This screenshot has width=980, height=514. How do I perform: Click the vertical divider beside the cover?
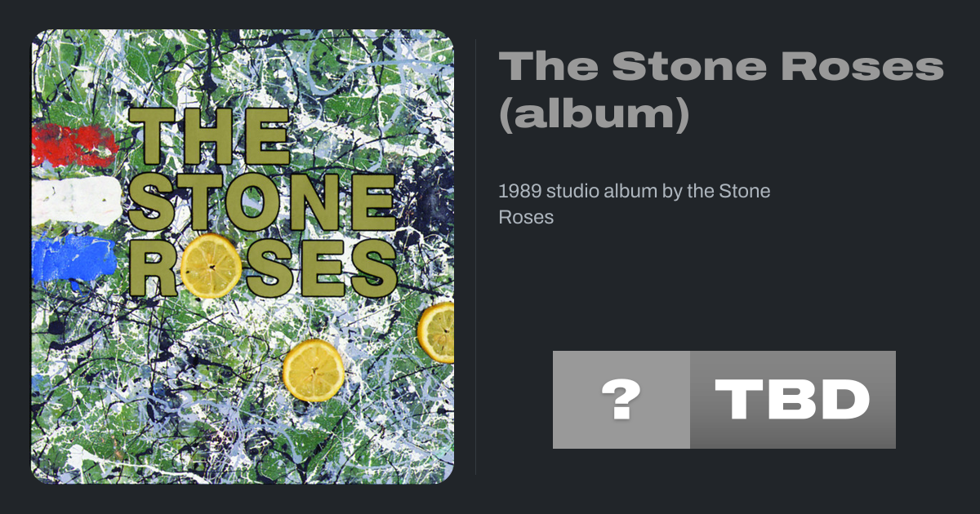point(475,257)
